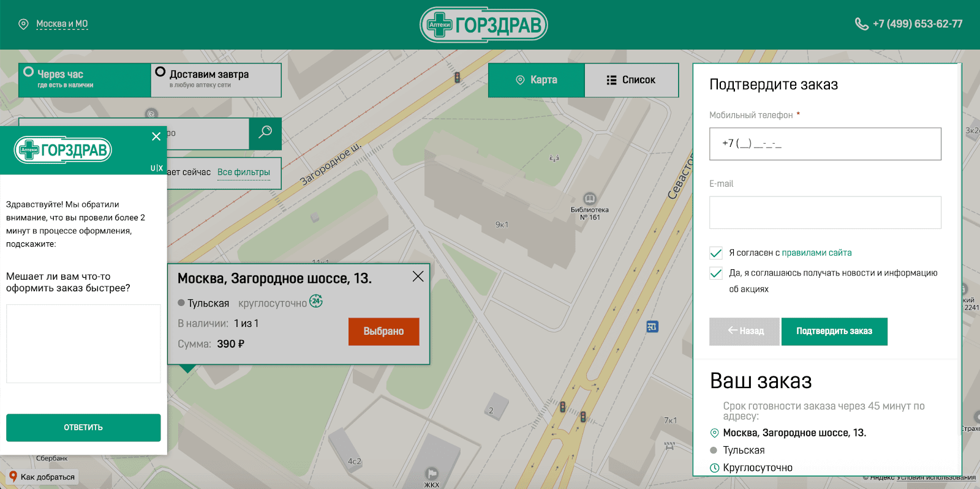Close the pharmacy address popup
Image resolution: width=980 pixels, height=489 pixels.
[418, 277]
